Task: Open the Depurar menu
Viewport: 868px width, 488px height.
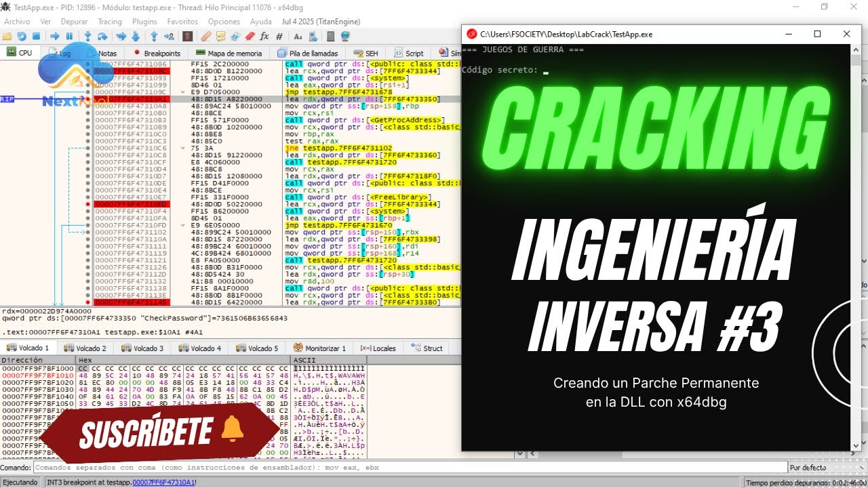Action: (x=74, y=22)
